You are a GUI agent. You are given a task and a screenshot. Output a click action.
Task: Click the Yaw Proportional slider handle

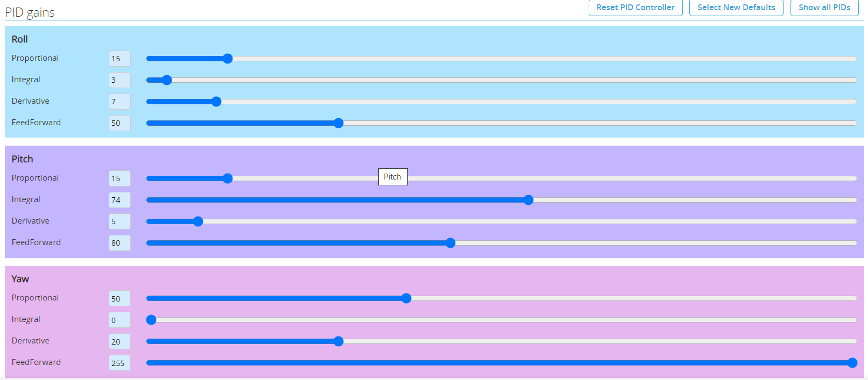[x=406, y=298]
